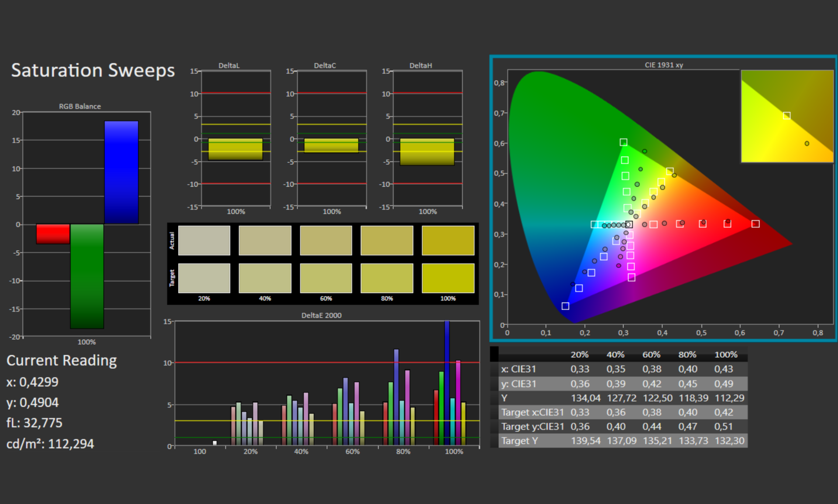This screenshot has width=838, height=504.
Task: Select the Target 100% yellow swatch
Action: pyautogui.click(x=448, y=278)
